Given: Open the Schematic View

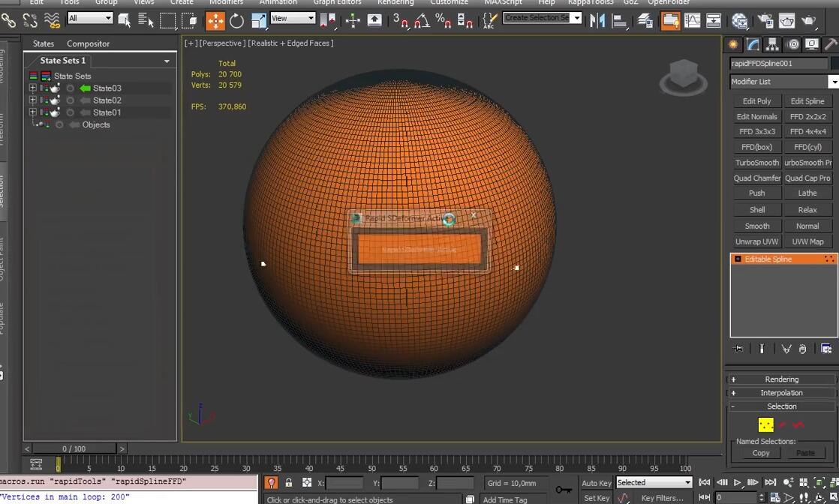Looking at the screenshot, I should tap(714, 20).
